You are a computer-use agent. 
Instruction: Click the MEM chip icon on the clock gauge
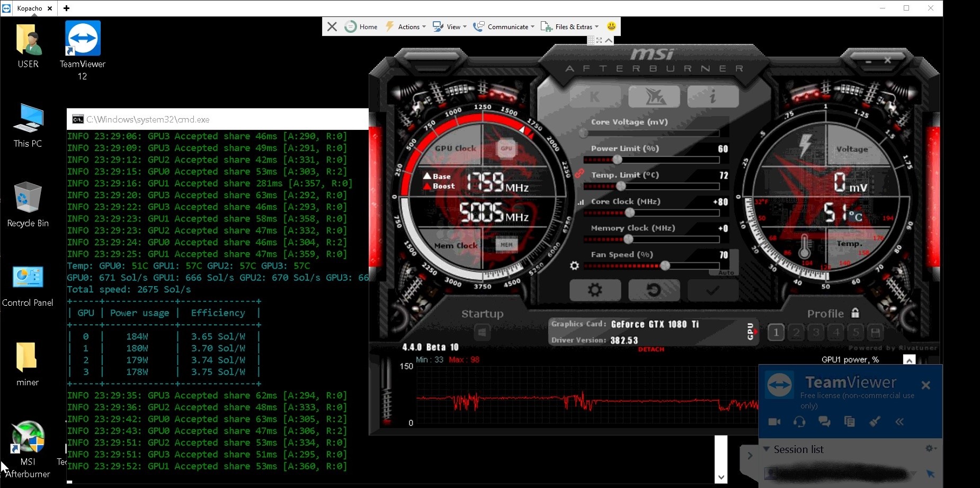pyautogui.click(x=506, y=244)
